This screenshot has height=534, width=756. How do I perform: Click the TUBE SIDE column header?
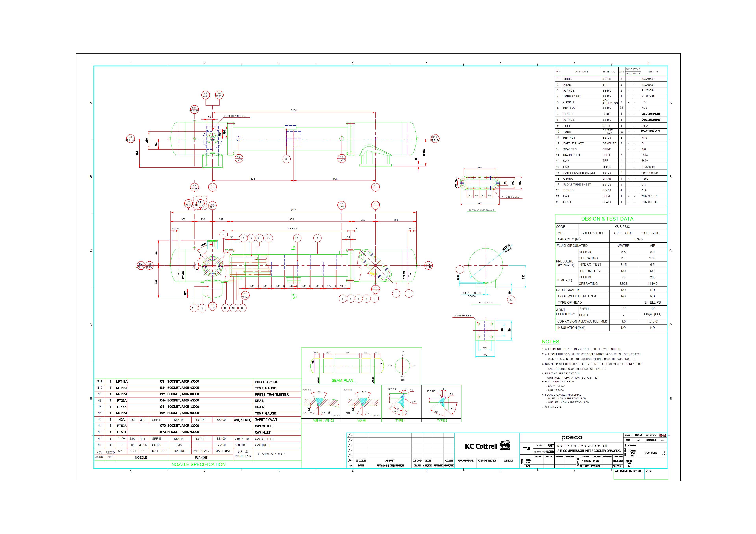(650, 233)
